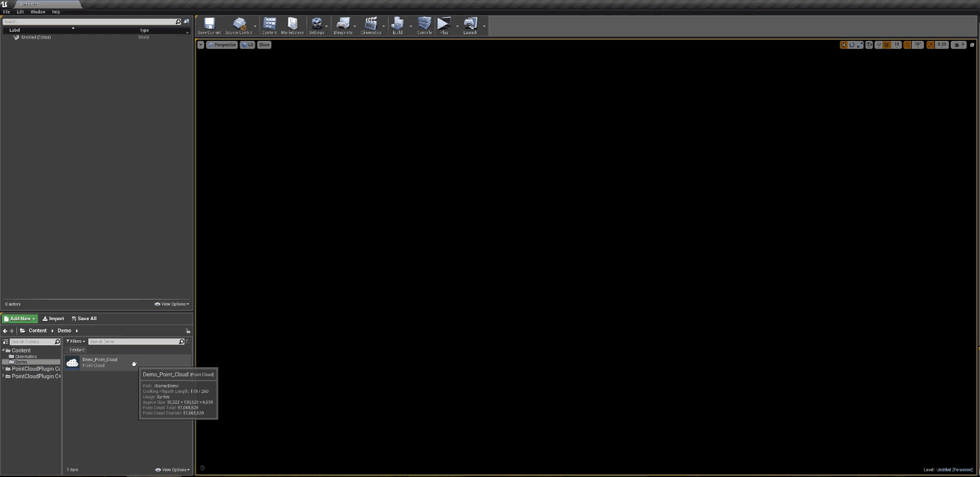Click the Content Browser lock icon

coord(188,331)
